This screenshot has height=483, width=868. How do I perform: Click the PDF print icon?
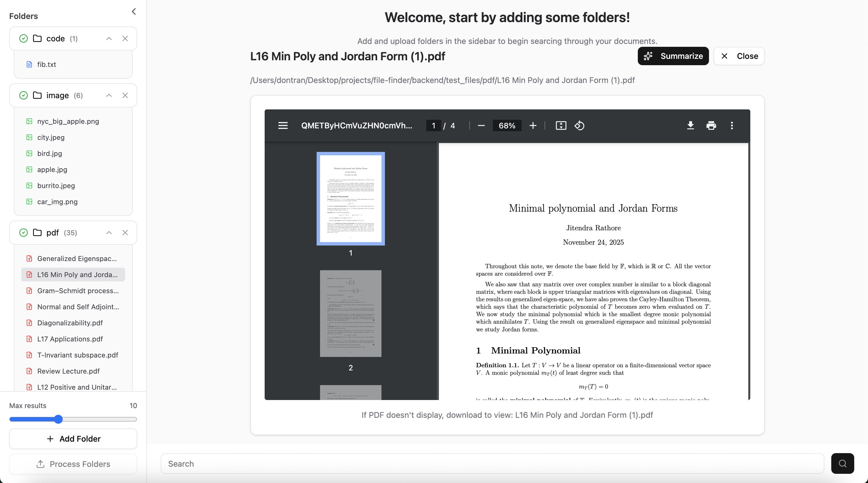click(x=711, y=126)
